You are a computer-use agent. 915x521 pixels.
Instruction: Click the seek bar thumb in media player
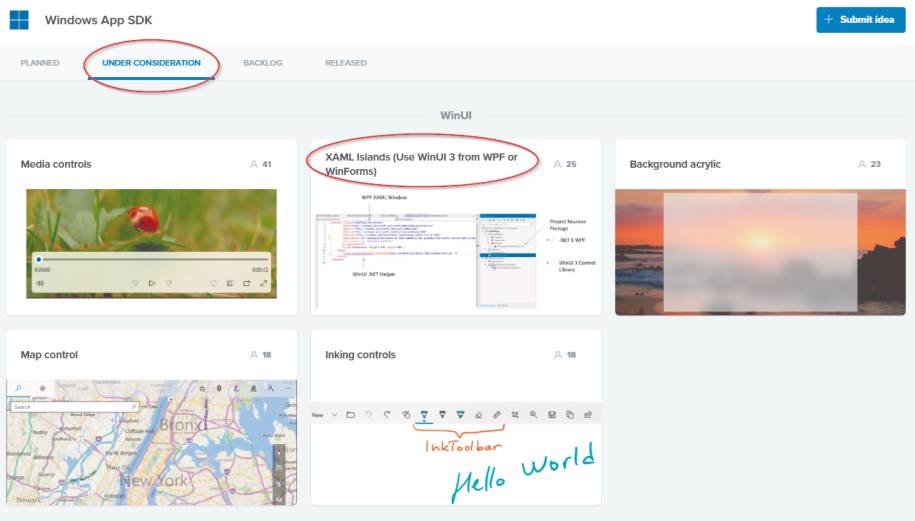click(x=39, y=259)
